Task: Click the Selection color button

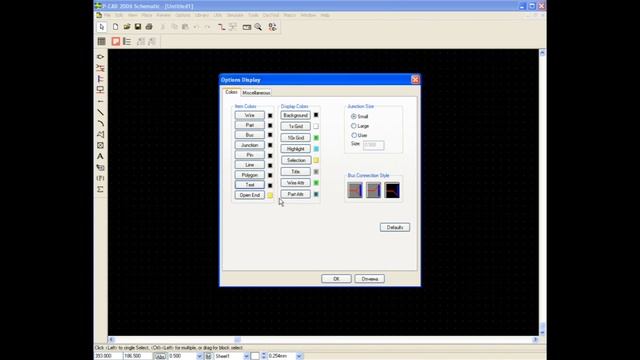Action: [296, 160]
